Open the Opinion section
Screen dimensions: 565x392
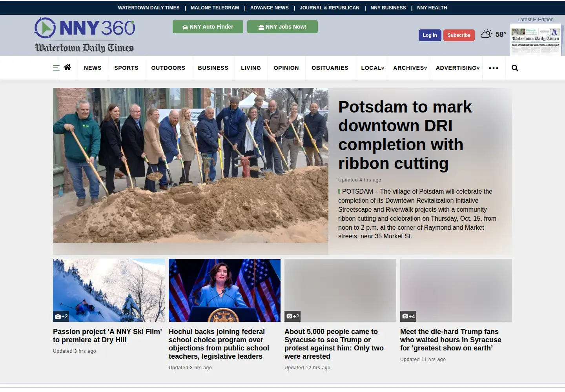click(286, 68)
